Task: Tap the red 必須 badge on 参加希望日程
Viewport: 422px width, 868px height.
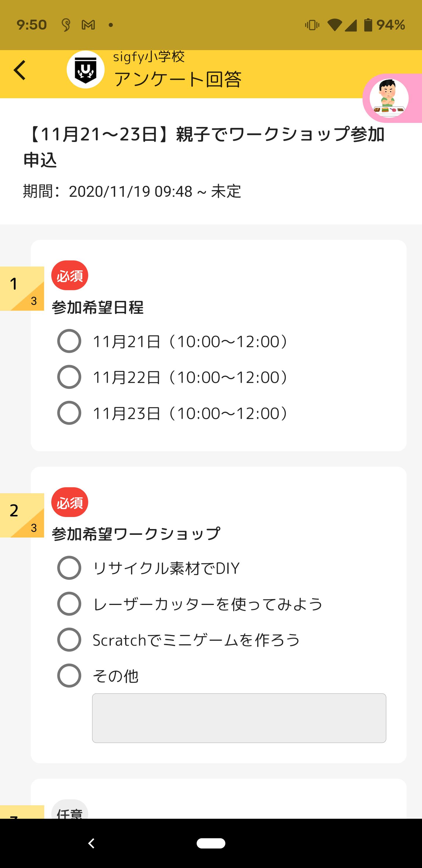Action: [x=70, y=275]
